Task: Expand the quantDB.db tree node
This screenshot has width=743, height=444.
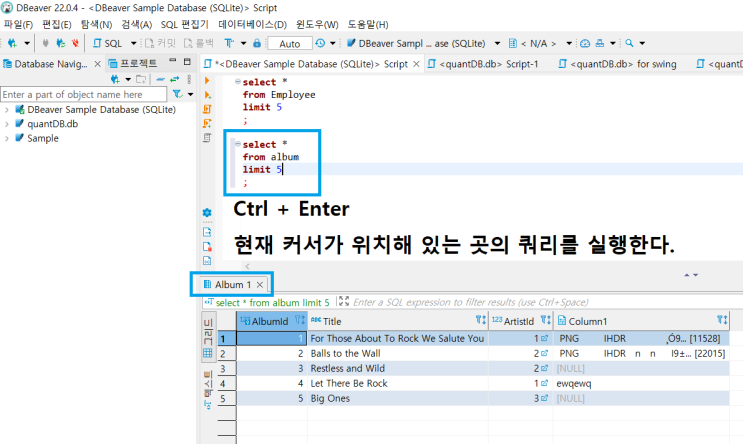Action: click(7, 124)
